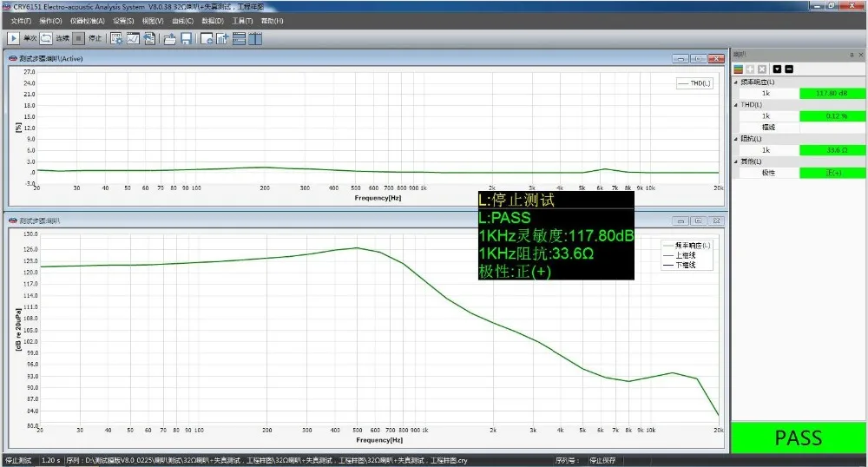Add new window icon in toolbar
This screenshot has width=868, height=467.
pos(207,38)
